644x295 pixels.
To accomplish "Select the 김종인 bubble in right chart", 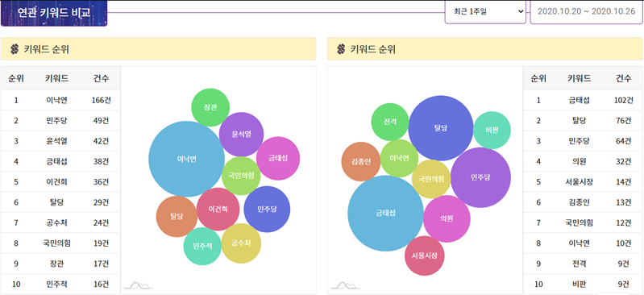I will tap(361, 161).
